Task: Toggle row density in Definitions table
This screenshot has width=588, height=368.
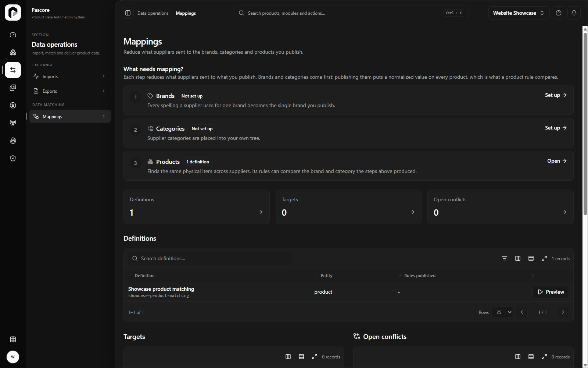Action: point(531,258)
